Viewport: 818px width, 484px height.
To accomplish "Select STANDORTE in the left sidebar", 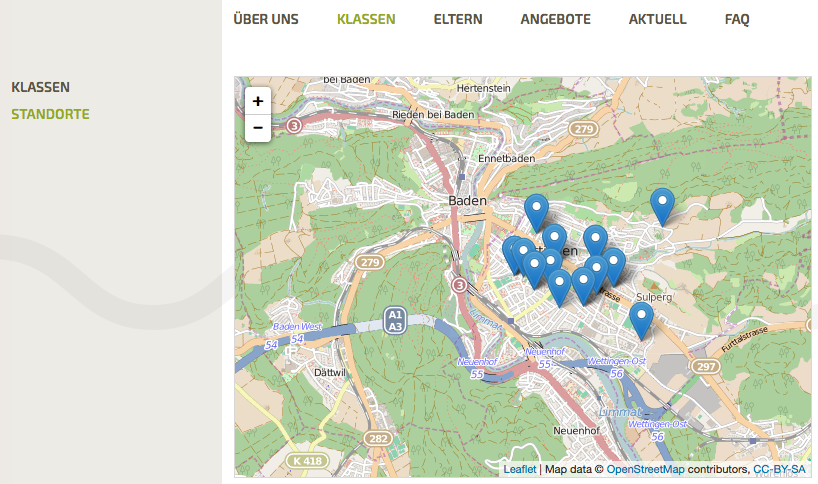I will click(x=51, y=114).
